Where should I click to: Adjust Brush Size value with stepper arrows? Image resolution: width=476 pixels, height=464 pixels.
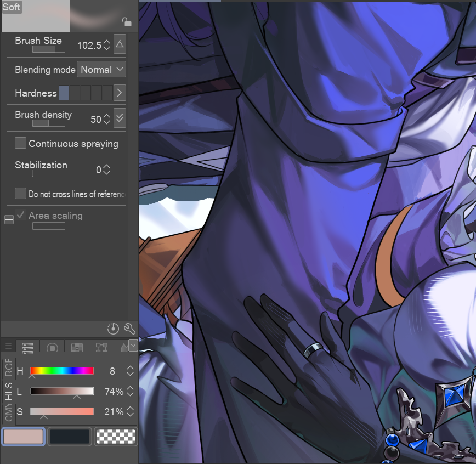point(106,45)
